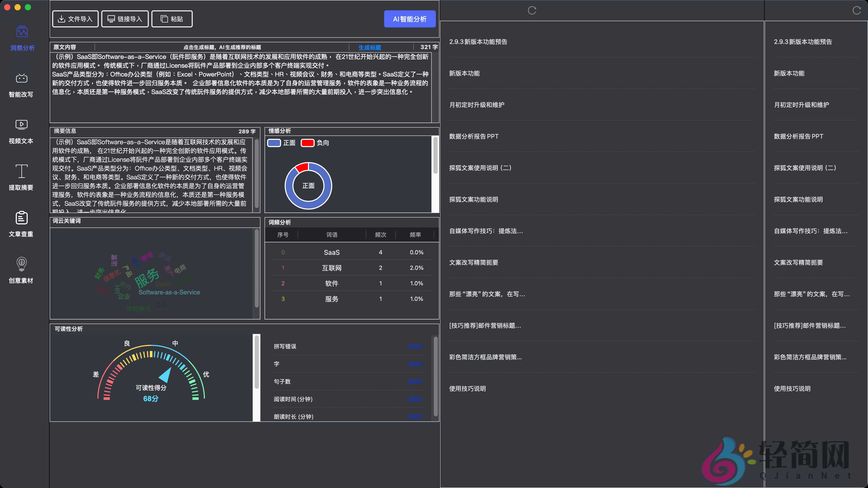
Task: Click the AI智能分析 button
Action: pyautogui.click(x=409, y=19)
